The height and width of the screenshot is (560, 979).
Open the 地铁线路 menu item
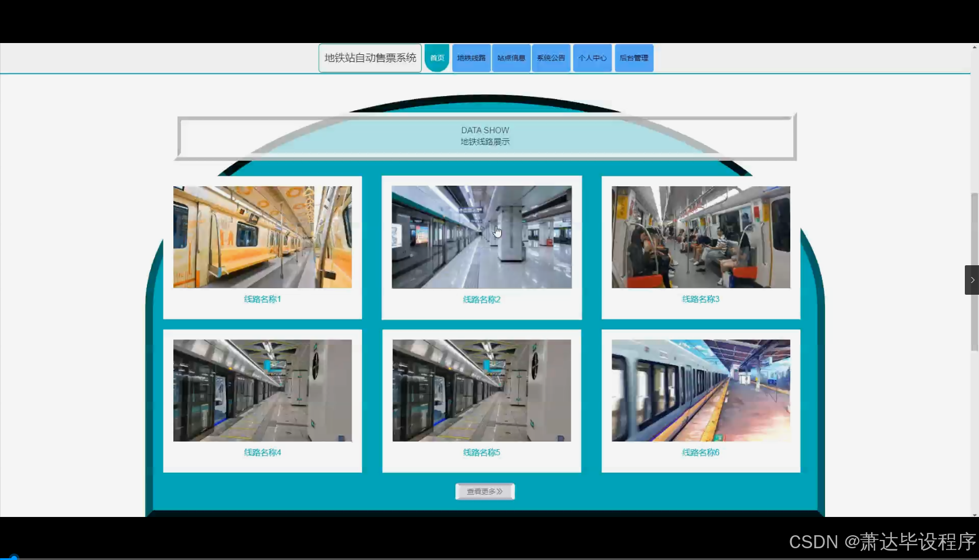471,58
